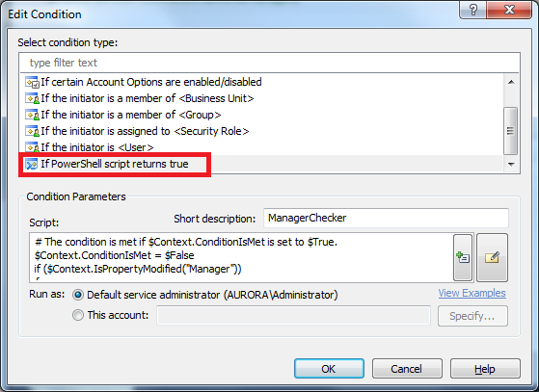Select 'If PowerShell script returns true' item
Viewport: 539px width, 392px height.
click(115, 164)
